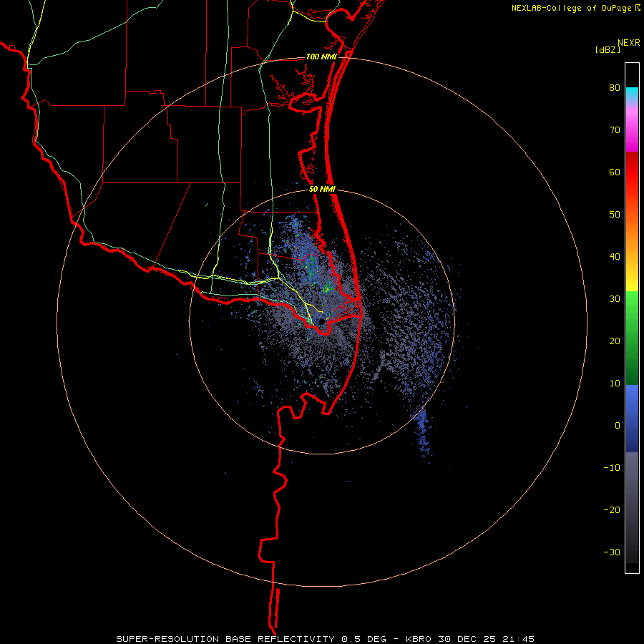644x644 pixels.
Task: Click the 50 value on the dBZ scale
Action: coord(615,215)
